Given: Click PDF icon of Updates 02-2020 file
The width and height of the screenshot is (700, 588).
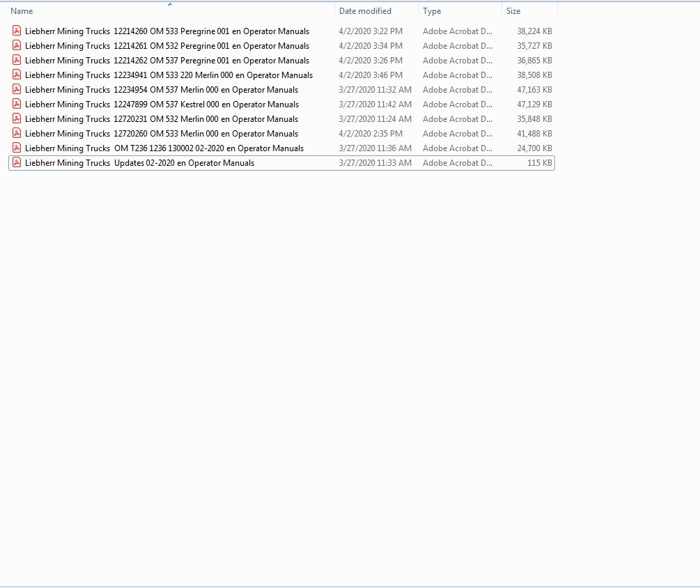Looking at the screenshot, I should click(x=17, y=162).
